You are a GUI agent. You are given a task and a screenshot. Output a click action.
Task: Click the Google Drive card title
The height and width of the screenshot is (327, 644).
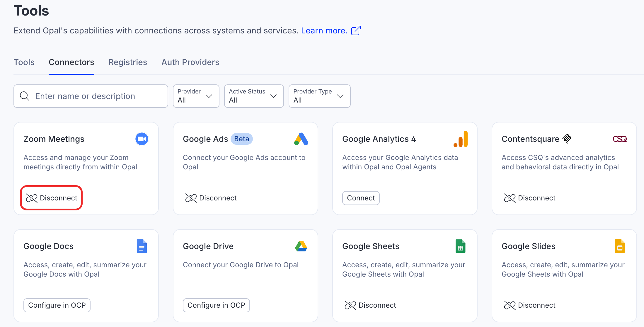tap(208, 246)
